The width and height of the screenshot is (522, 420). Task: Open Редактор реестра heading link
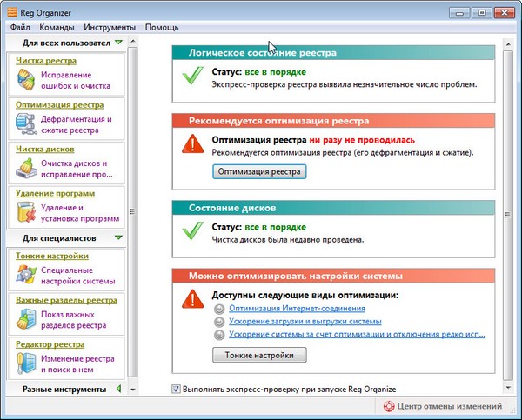point(50,344)
